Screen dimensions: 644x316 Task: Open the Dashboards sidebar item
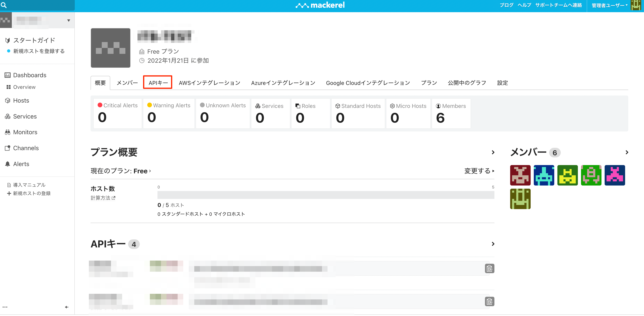tap(30, 75)
